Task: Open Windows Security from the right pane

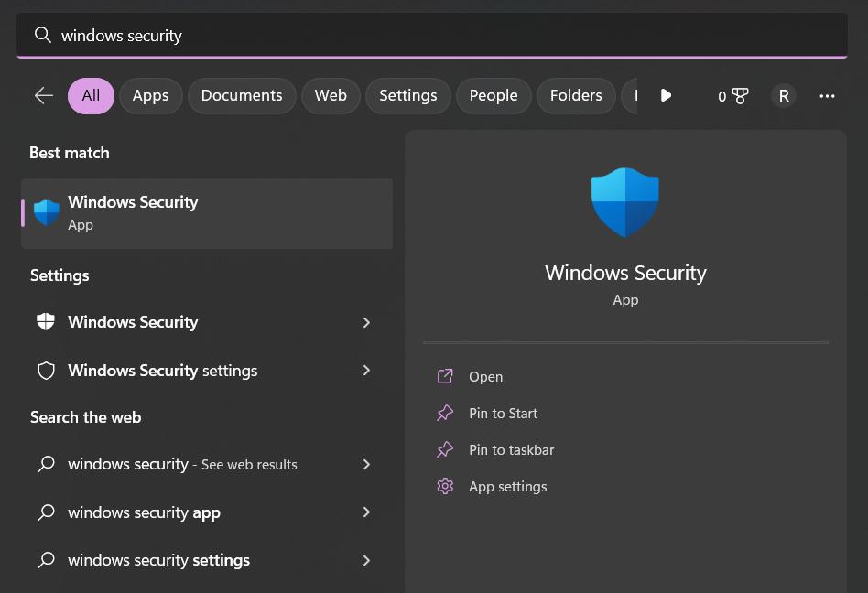Action: pos(485,377)
